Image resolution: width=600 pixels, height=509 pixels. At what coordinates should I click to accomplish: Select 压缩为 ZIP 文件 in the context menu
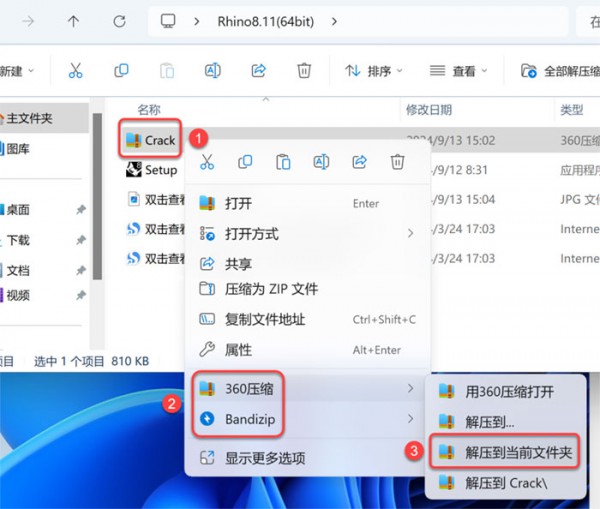307,289
